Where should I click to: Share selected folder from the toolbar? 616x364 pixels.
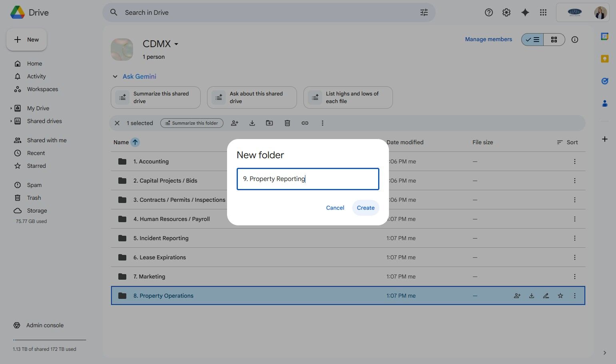click(x=235, y=123)
